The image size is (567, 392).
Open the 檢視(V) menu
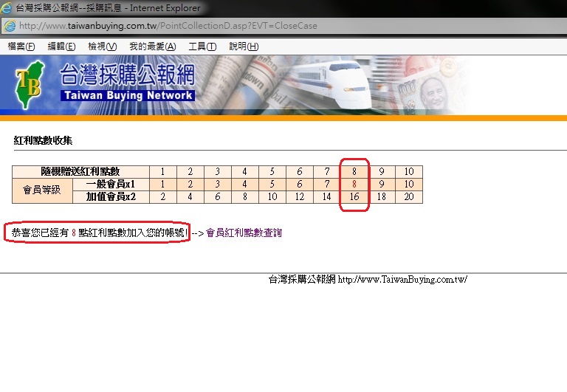click(x=103, y=47)
